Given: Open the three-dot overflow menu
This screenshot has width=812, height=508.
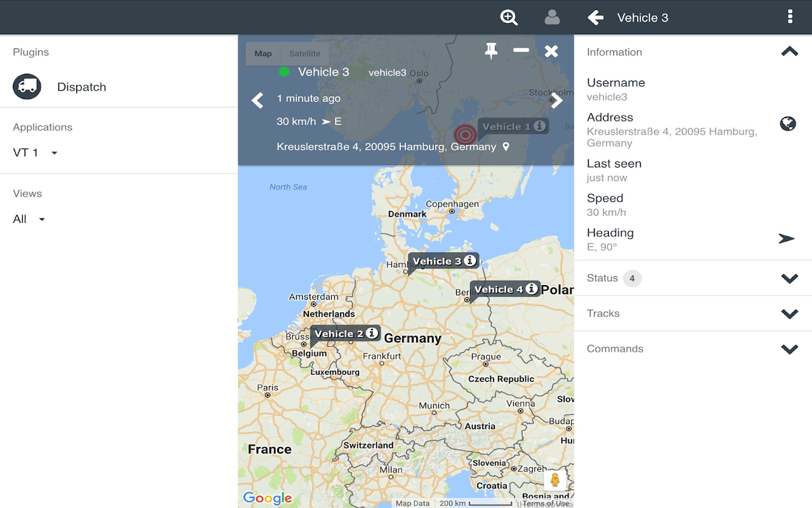Looking at the screenshot, I should coord(790,17).
